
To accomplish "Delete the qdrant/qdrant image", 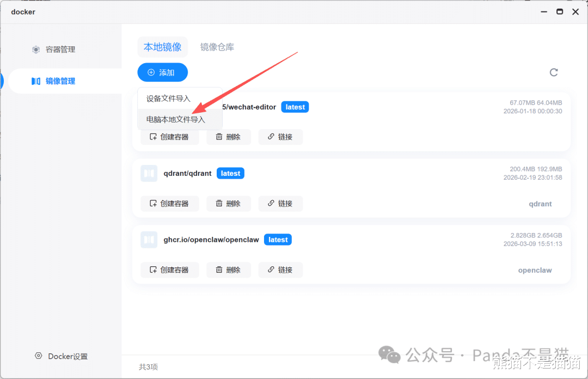I will pos(228,203).
